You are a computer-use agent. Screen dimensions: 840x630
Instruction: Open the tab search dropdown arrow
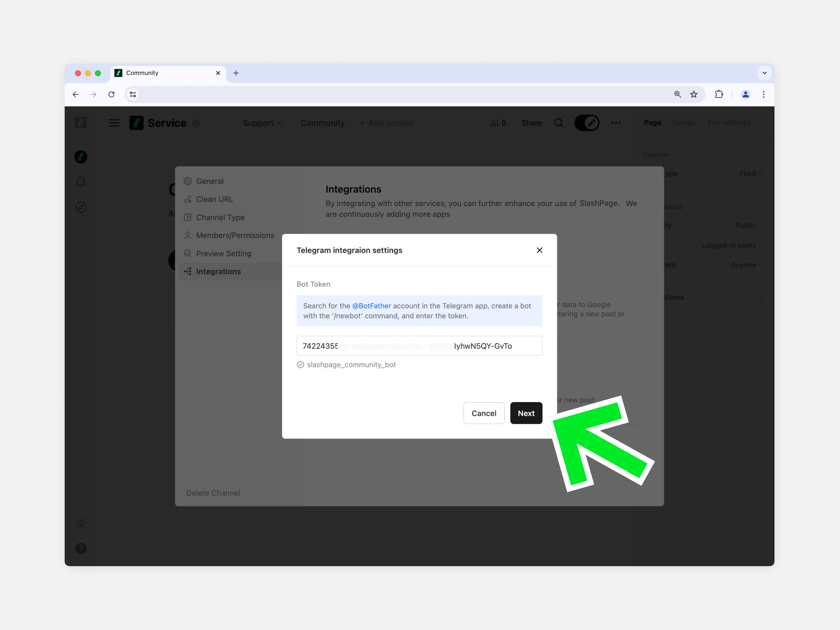click(764, 73)
